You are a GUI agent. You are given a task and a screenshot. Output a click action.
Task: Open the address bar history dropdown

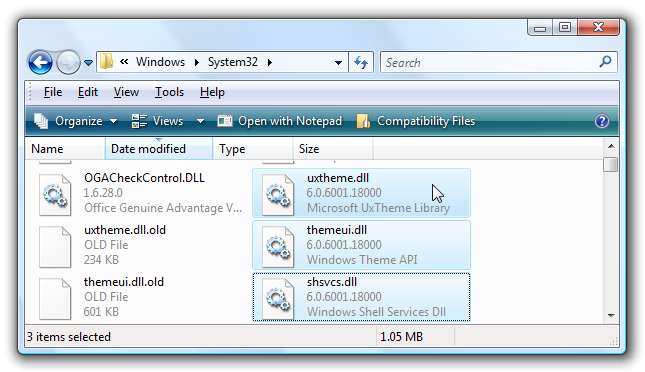pos(338,63)
